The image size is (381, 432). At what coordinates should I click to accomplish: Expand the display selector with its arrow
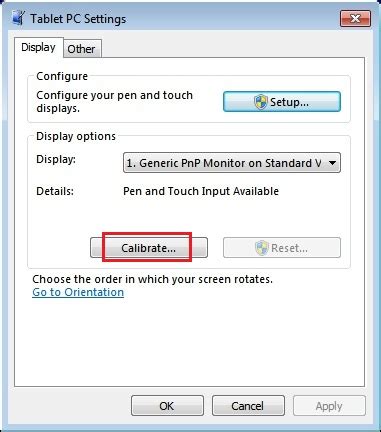(x=332, y=163)
